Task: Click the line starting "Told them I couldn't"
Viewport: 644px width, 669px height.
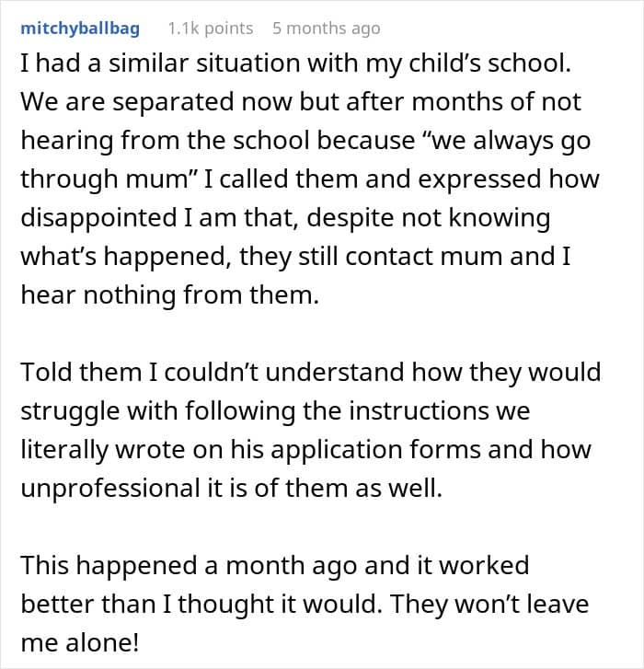Action: pyautogui.click(x=310, y=373)
